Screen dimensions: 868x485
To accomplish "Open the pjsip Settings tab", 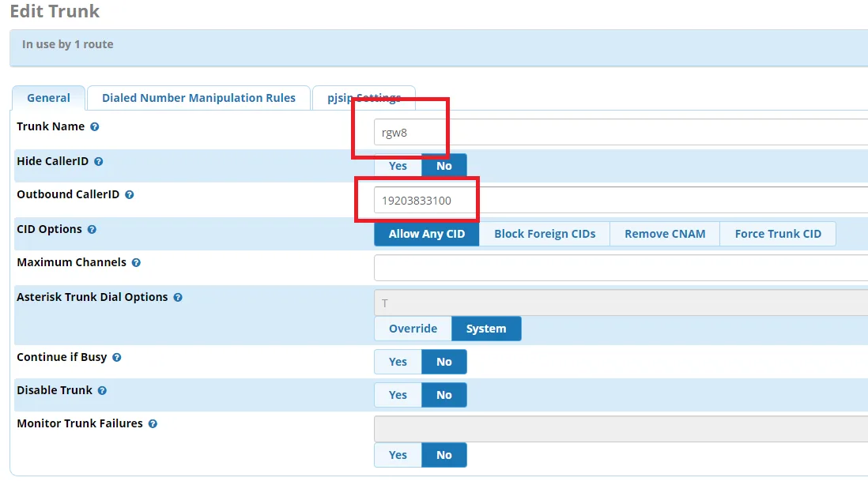I will [364, 98].
